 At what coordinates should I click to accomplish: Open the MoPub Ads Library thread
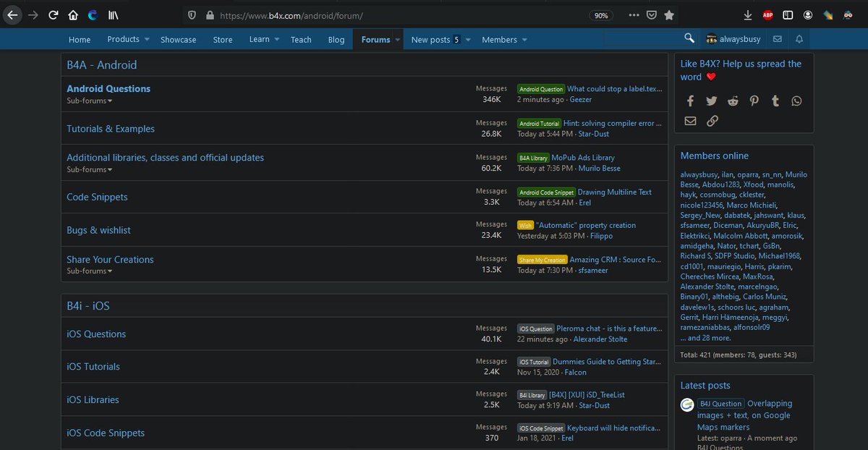pos(583,157)
